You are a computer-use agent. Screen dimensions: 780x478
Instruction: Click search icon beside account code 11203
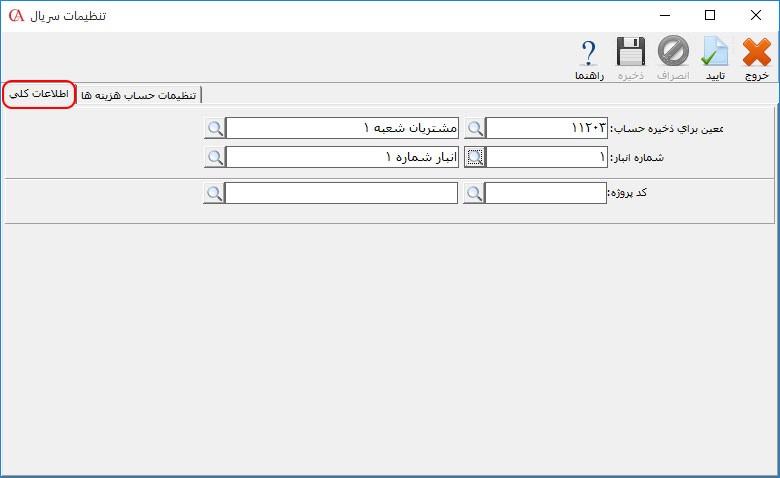pyautogui.click(x=475, y=128)
